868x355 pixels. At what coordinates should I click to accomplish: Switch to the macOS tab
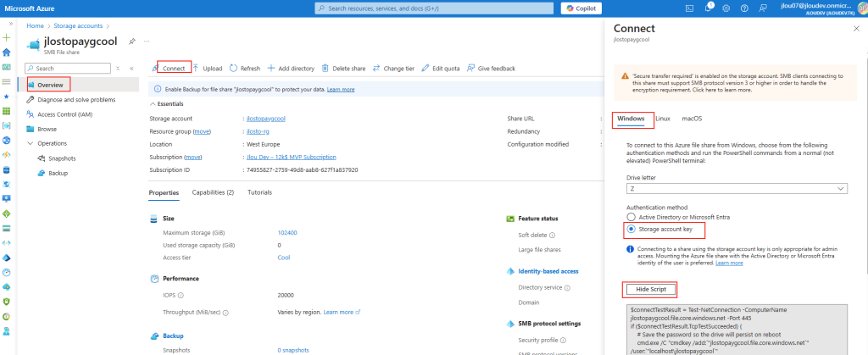692,119
